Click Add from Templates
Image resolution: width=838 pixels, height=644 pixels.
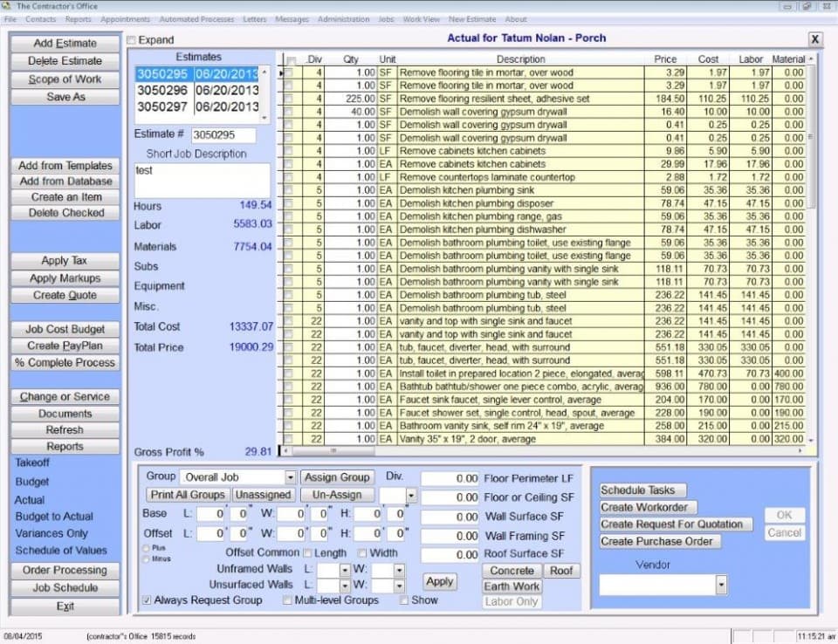(65, 166)
